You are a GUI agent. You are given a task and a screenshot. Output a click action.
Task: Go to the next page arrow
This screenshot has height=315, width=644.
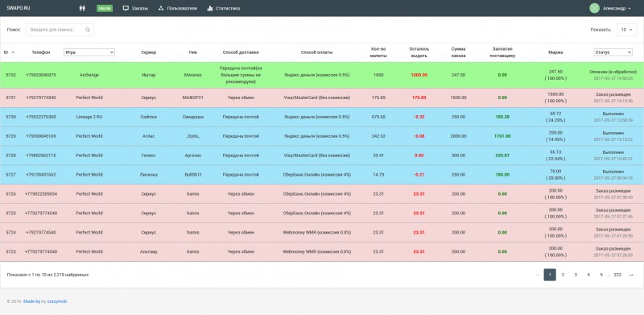point(631,275)
